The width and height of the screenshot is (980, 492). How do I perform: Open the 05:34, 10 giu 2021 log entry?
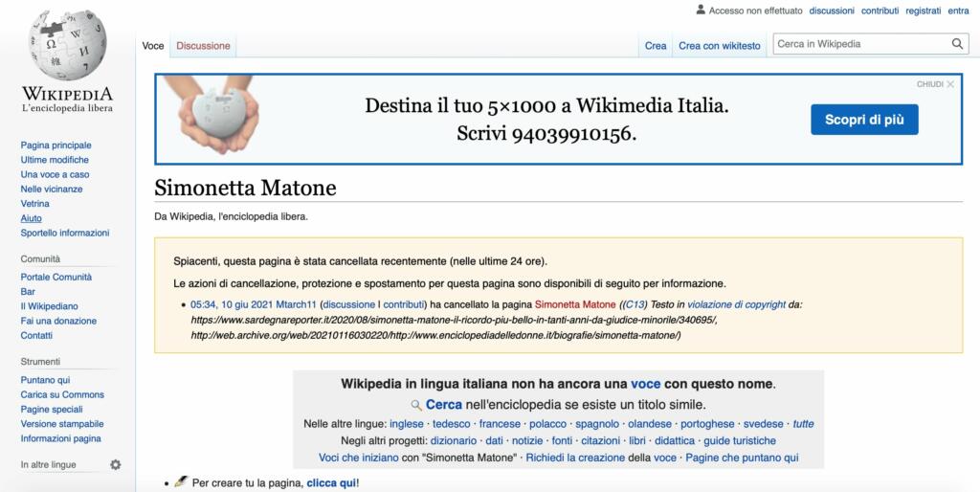(x=232, y=305)
